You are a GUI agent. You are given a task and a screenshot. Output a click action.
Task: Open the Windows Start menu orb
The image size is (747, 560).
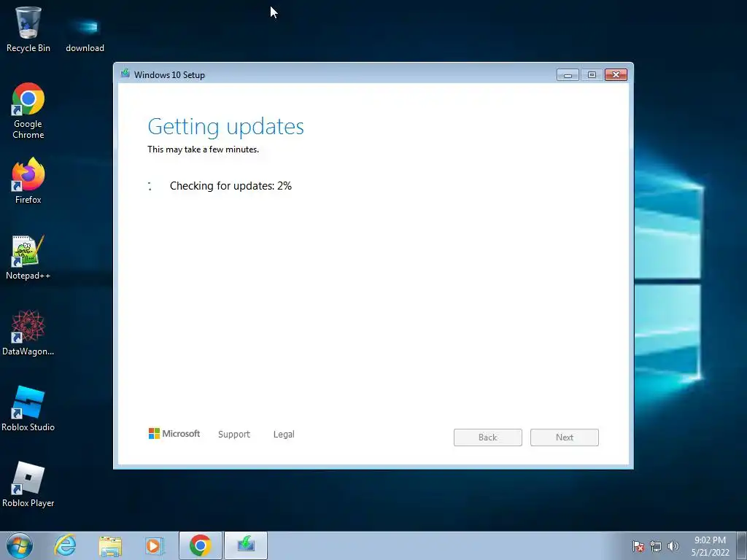click(x=20, y=545)
